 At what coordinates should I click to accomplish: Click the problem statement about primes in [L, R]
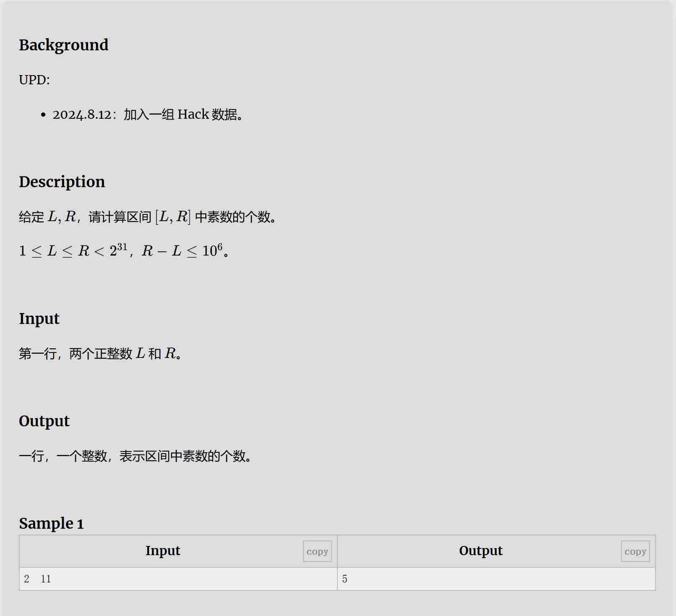pos(147,217)
